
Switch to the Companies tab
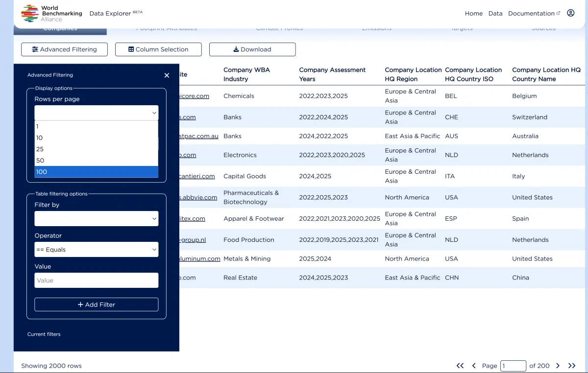60,29
